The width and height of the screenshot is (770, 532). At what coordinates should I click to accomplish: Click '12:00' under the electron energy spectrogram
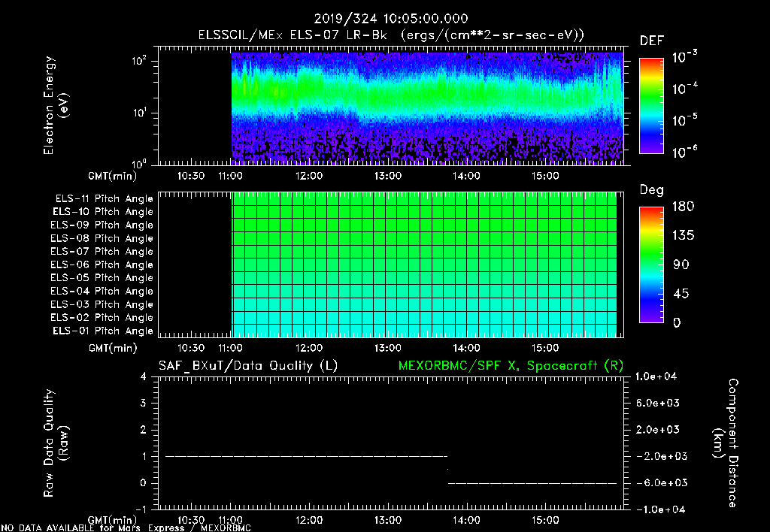[309, 176]
